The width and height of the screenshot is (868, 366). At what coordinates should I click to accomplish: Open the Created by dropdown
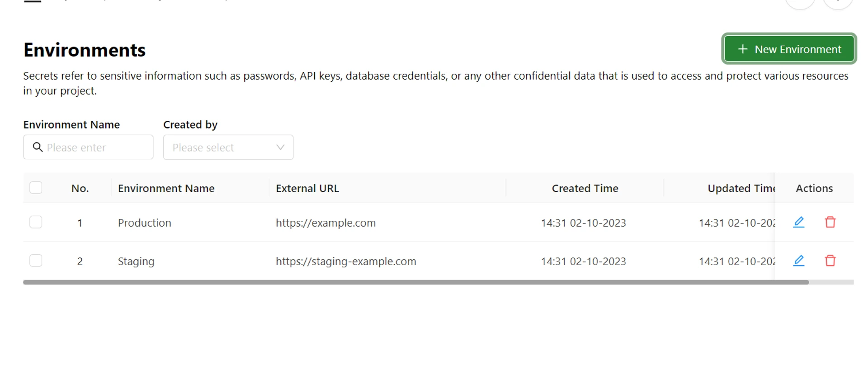222,147
